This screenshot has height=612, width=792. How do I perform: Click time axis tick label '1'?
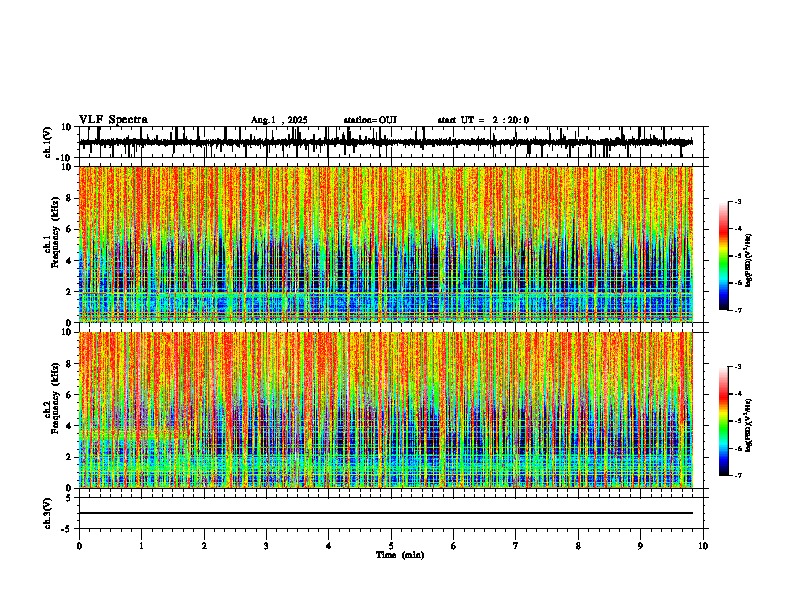142,546
